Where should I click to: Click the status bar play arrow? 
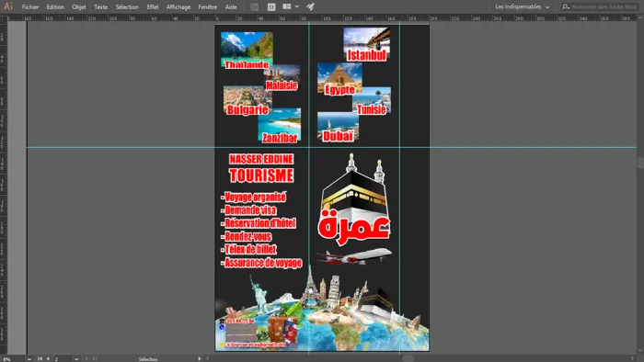tap(200, 358)
